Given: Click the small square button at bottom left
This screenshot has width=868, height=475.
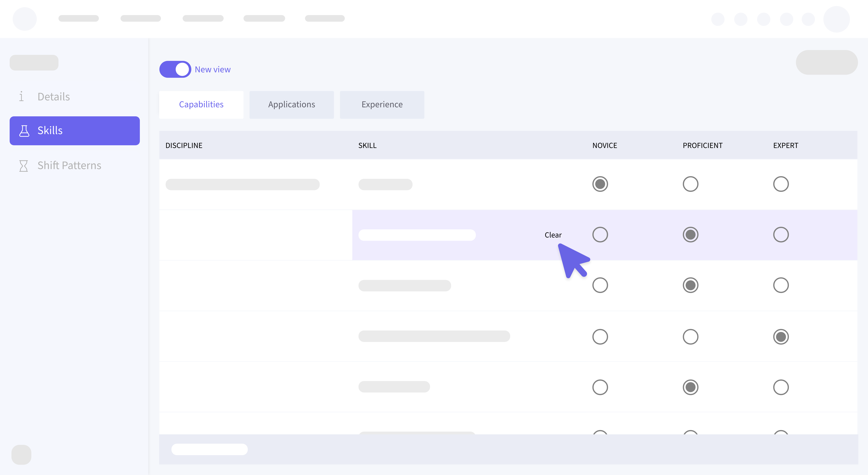Looking at the screenshot, I should point(21,455).
